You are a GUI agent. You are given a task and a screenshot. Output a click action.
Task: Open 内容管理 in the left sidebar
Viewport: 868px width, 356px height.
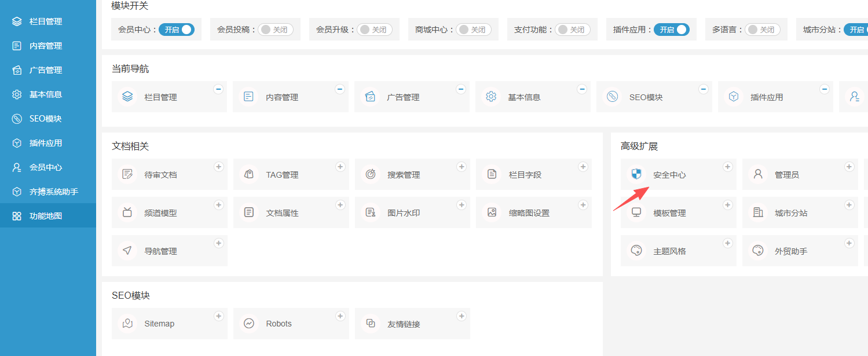46,46
